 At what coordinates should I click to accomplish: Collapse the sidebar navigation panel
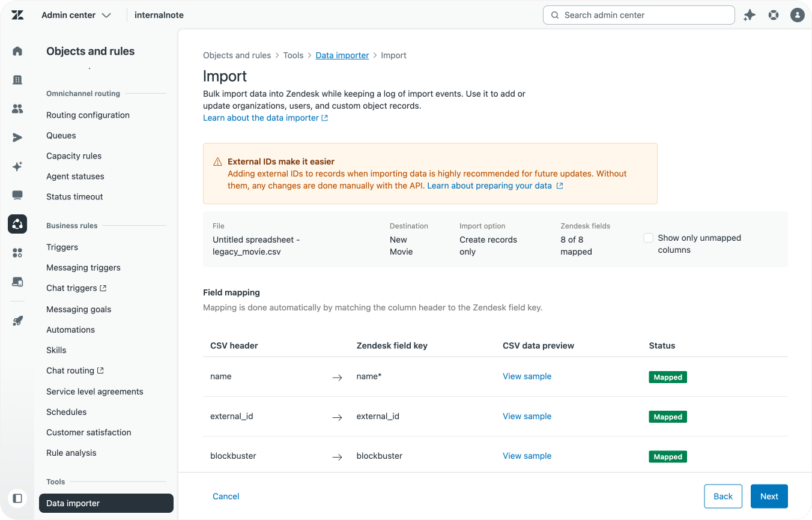(x=17, y=498)
